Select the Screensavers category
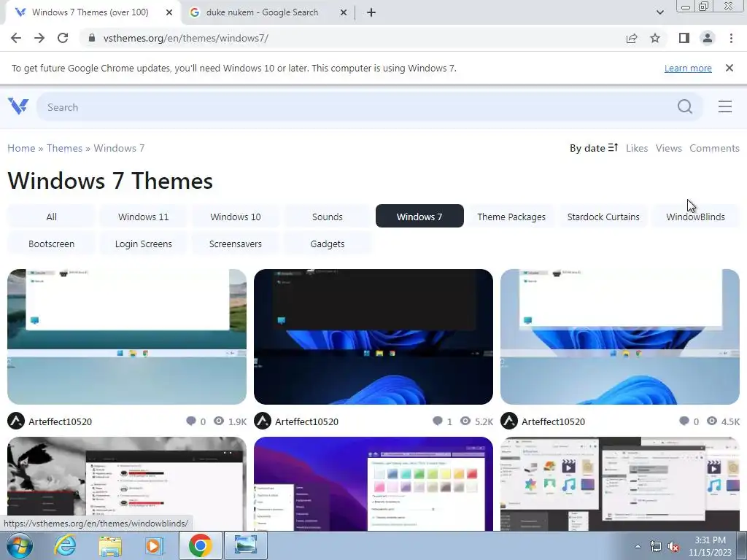 click(x=236, y=244)
